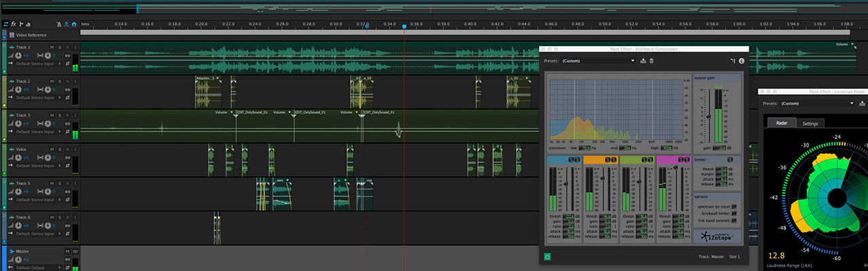Open Master Default Output dropdown
Screen dimensions: 868x271
39,267
